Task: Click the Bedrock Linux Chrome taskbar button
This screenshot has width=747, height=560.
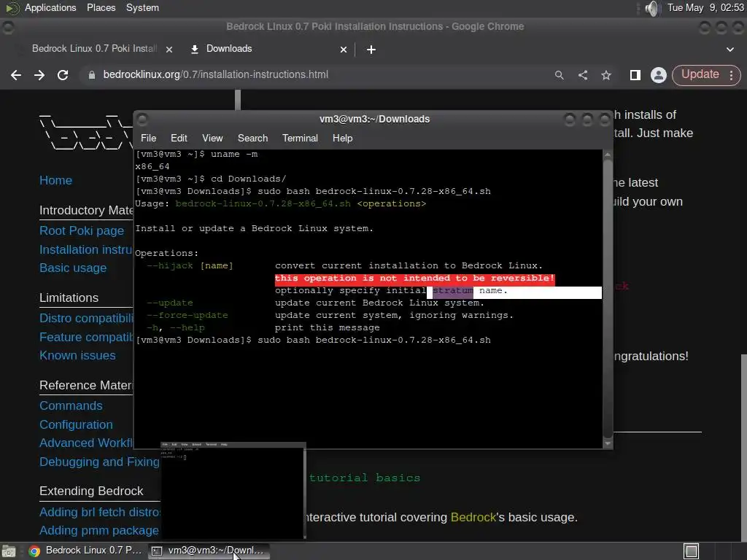Action: point(85,551)
